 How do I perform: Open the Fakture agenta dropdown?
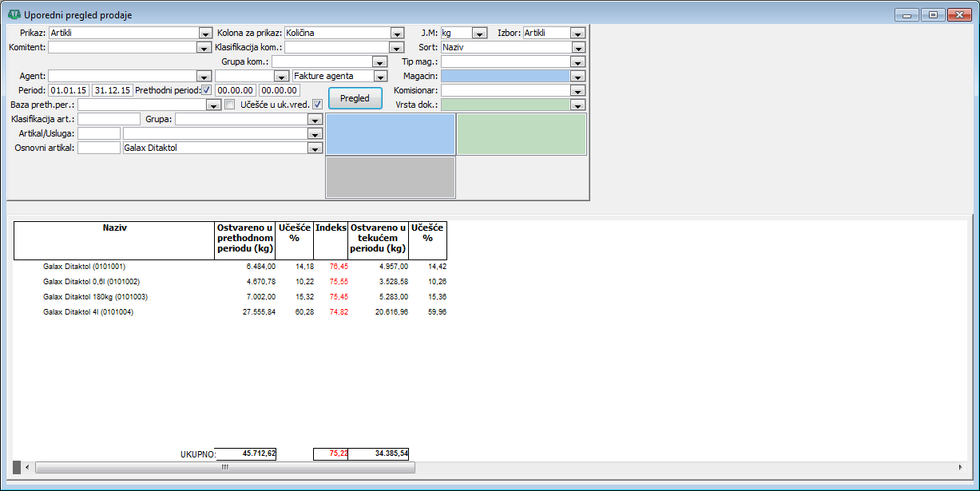[x=380, y=77]
